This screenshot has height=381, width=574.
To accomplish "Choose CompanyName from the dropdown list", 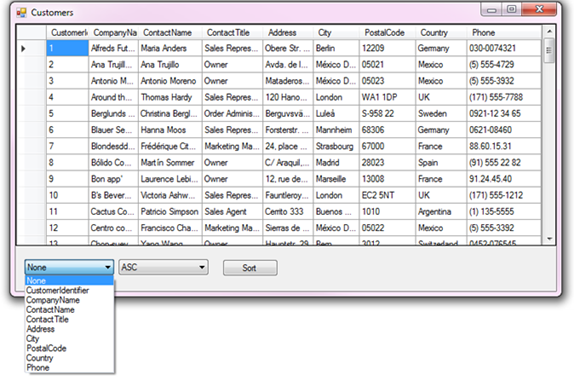I will point(69,300).
